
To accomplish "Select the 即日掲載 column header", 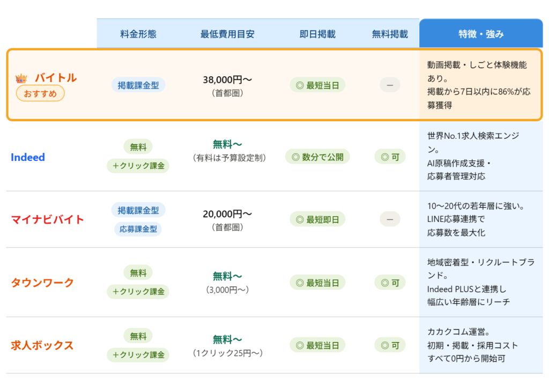I will coord(317,34).
